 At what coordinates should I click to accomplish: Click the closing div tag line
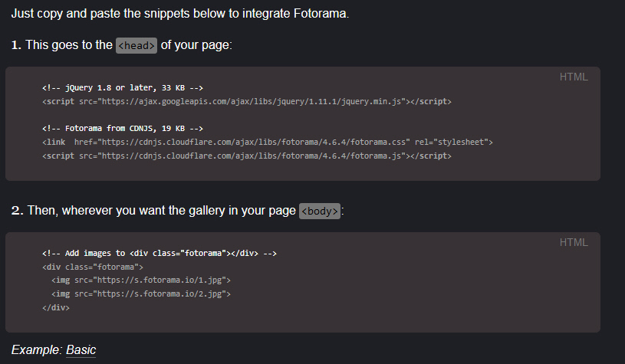pos(56,307)
